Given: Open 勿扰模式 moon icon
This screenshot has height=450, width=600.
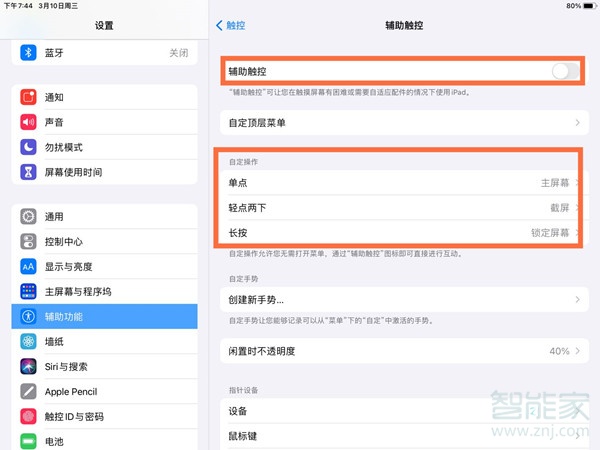Looking at the screenshot, I should [28, 147].
